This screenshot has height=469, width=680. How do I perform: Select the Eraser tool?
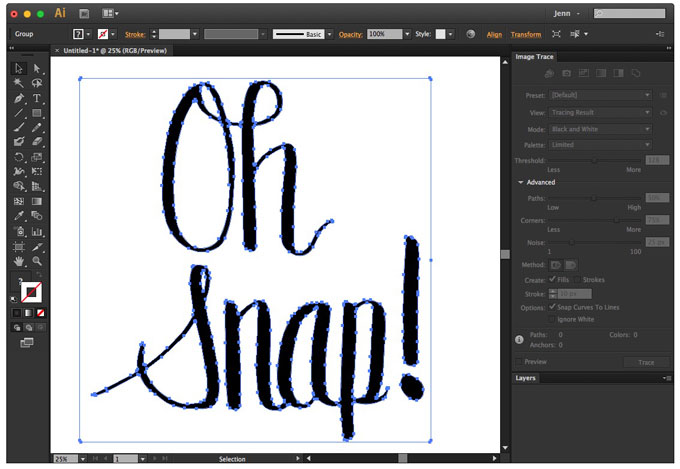(37, 142)
